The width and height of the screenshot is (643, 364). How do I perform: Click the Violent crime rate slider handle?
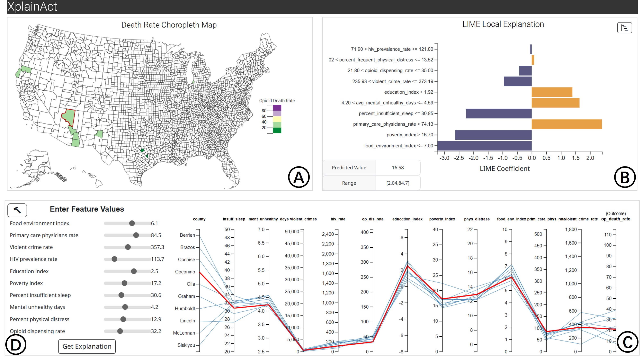point(128,247)
